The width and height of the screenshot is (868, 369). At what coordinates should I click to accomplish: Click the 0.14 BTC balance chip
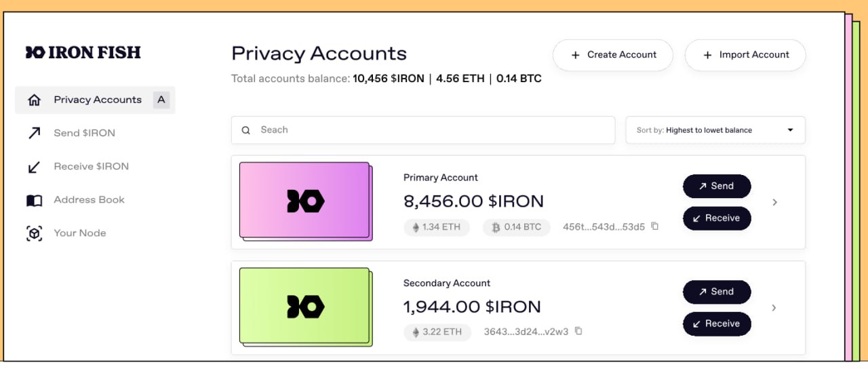[x=517, y=227]
